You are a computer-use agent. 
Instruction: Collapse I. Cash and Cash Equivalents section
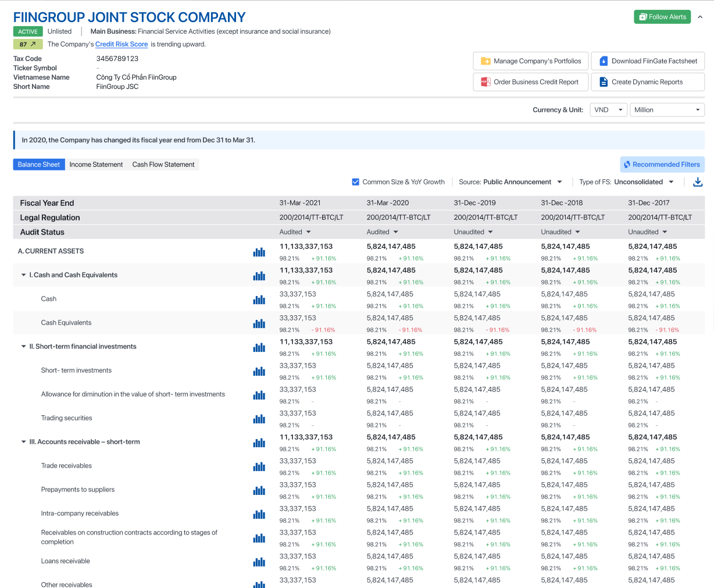pos(24,275)
